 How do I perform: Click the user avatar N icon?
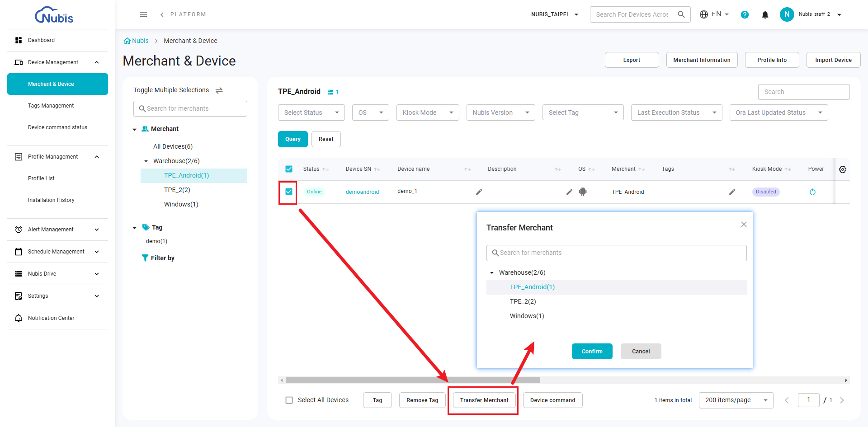pyautogui.click(x=787, y=14)
